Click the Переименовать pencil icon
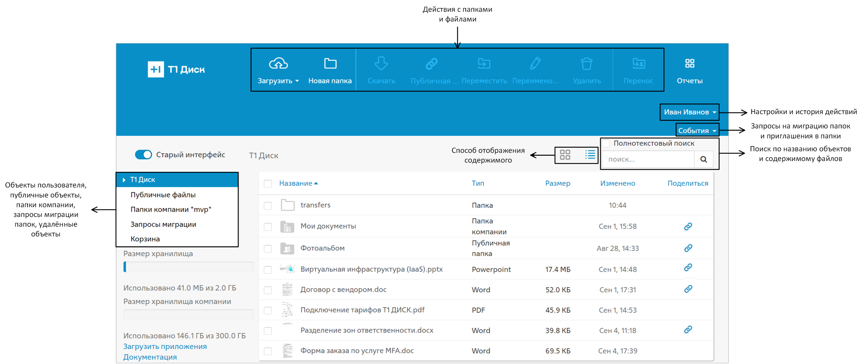Screen dimensions: 868x364 click(x=535, y=63)
